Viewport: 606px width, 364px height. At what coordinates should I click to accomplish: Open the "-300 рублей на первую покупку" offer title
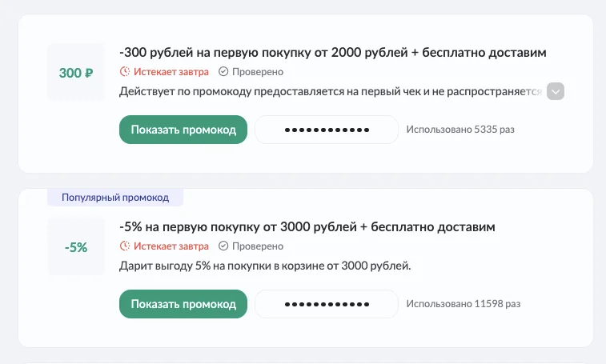332,53
